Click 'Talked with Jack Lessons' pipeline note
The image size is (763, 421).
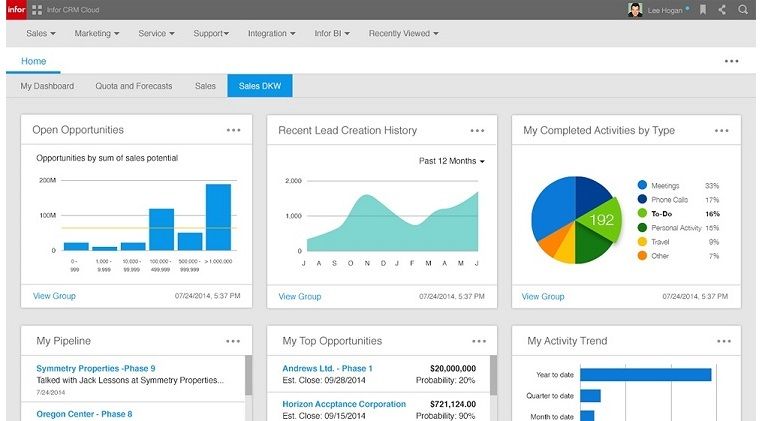click(130, 380)
